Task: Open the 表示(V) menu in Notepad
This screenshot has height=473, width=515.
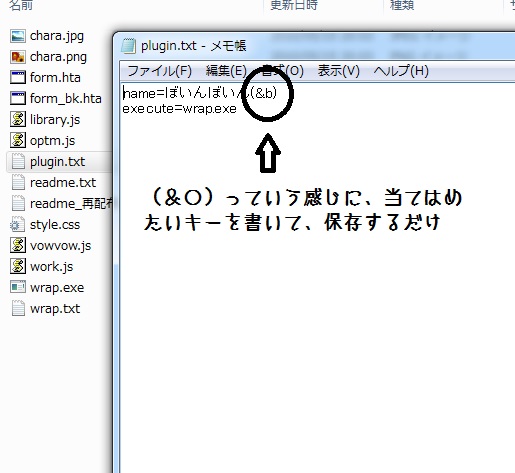Action: point(338,71)
